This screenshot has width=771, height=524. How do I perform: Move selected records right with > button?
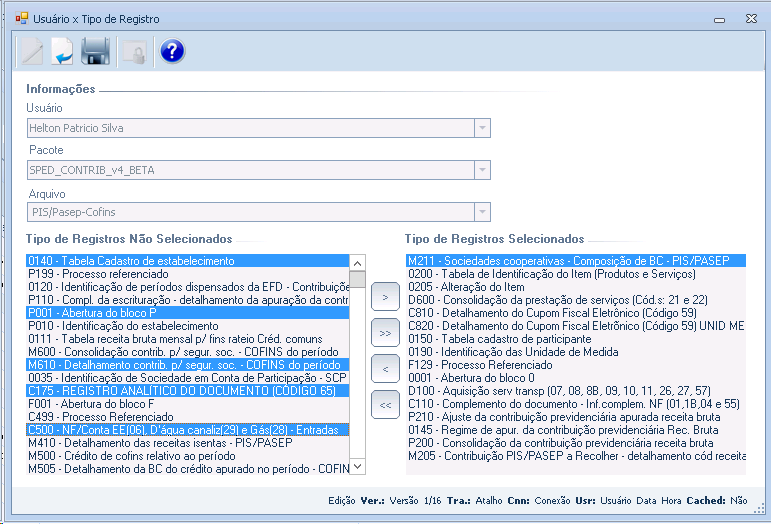(x=386, y=297)
